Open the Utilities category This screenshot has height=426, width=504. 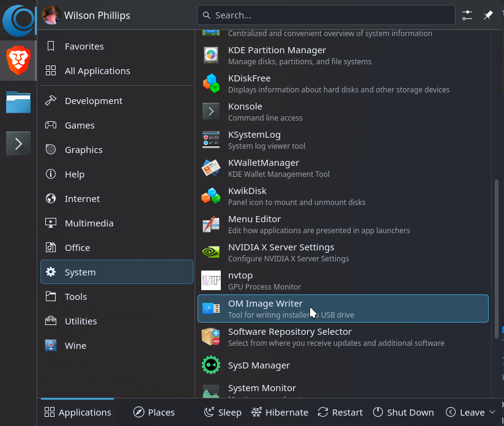coord(117,321)
